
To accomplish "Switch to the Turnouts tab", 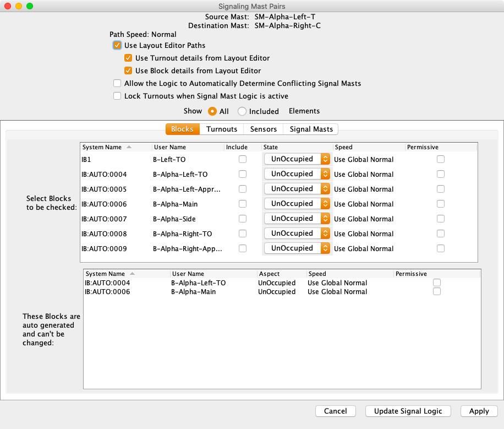I will point(222,129).
